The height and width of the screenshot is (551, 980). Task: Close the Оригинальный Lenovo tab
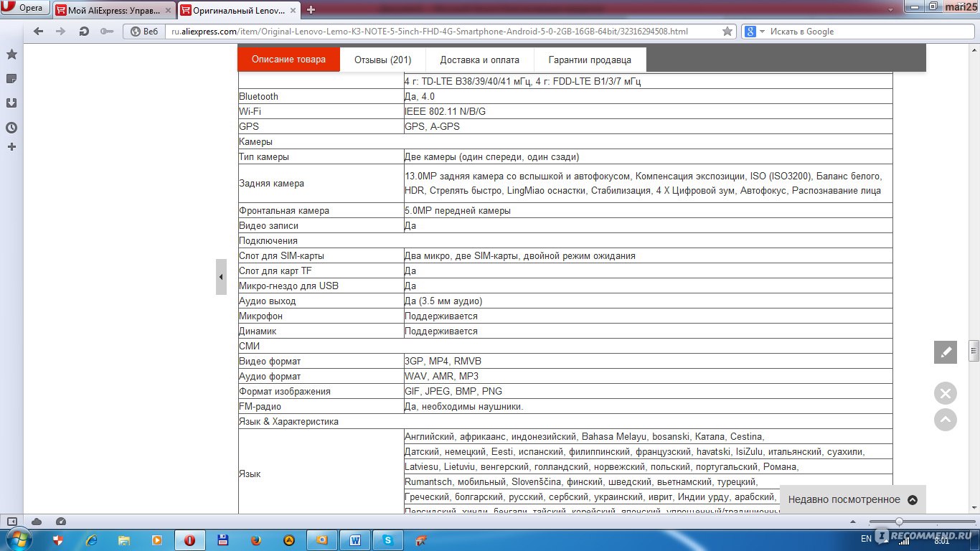pos(293,10)
